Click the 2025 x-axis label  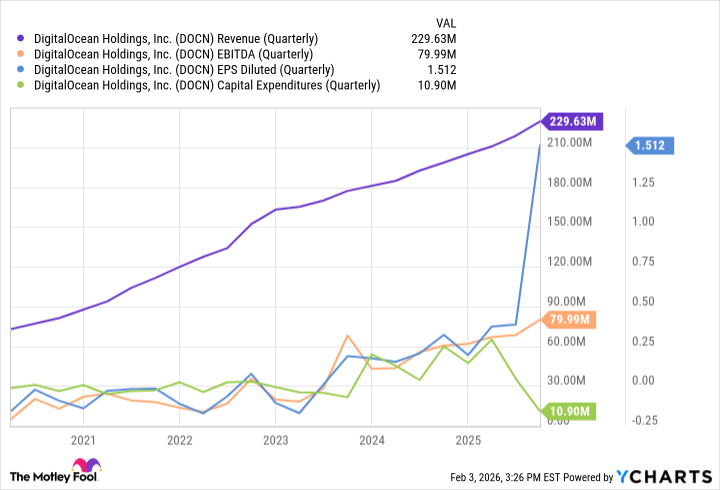point(469,439)
